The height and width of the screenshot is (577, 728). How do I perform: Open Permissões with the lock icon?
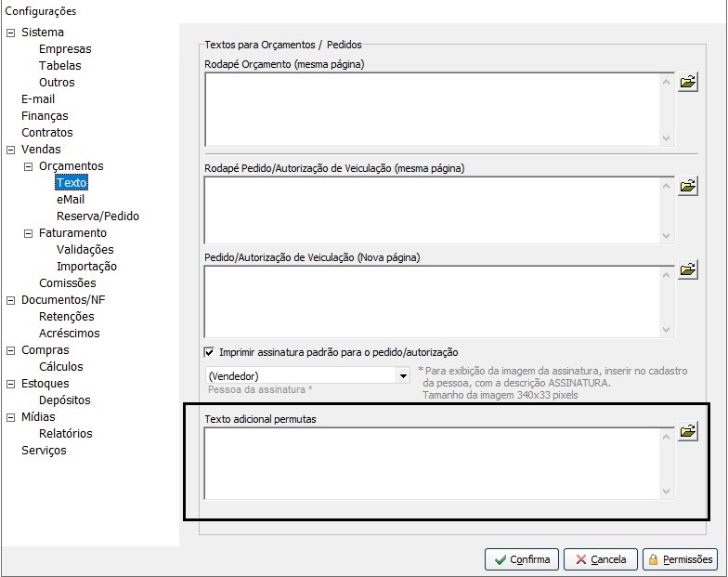(681, 559)
